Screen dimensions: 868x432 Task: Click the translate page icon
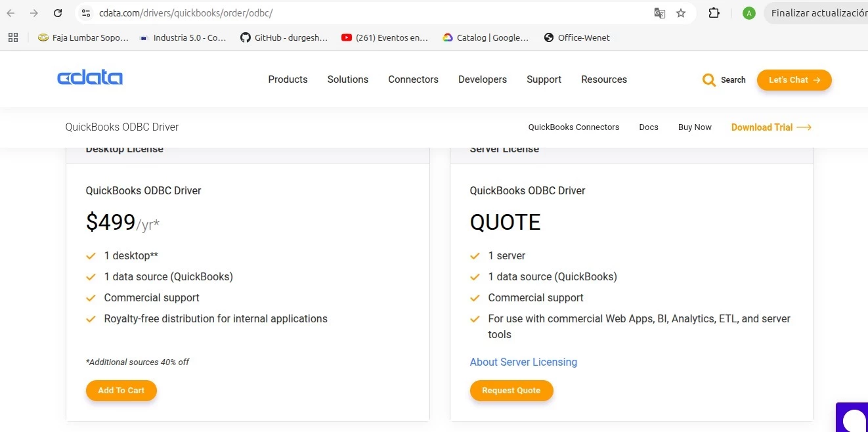[x=660, y=13]
